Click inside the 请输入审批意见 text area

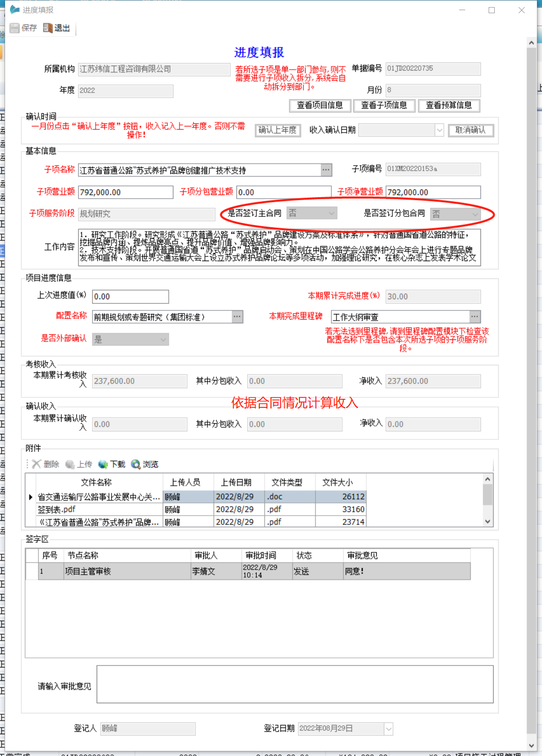(x=295, y=683)
